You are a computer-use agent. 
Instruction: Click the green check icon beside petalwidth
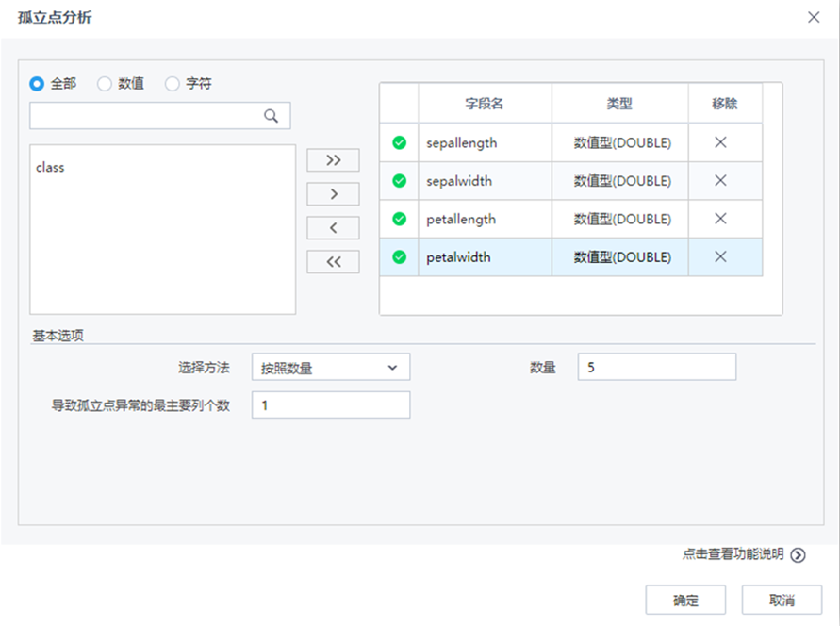click(398, 256)
